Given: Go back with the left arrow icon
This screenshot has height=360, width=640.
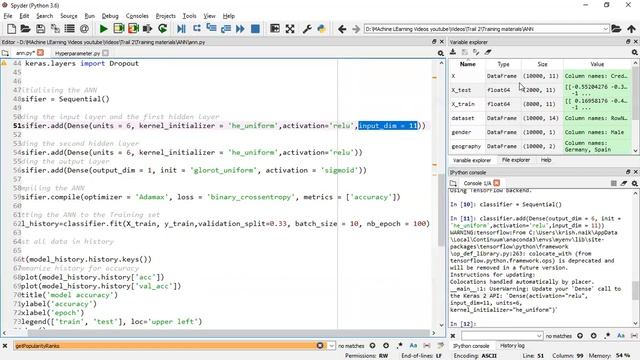Looking at the screenshot, I should tap(342, 29).
